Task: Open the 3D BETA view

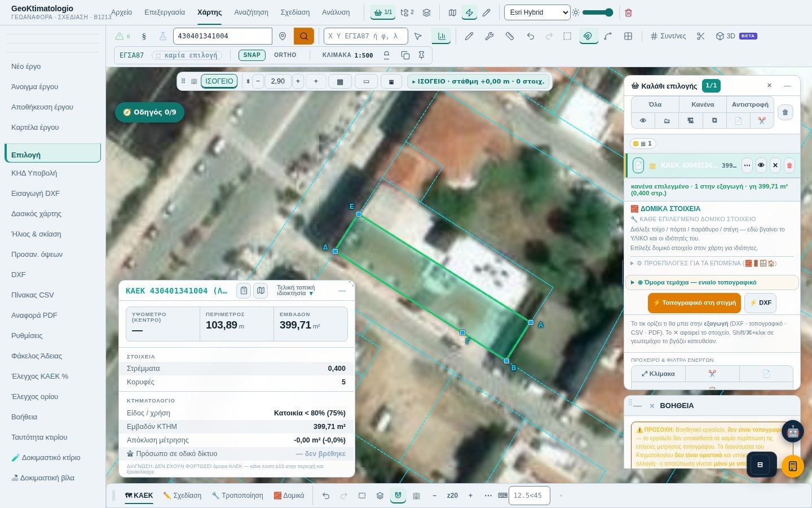Action: pyautogui.click(x=736, y=36)
